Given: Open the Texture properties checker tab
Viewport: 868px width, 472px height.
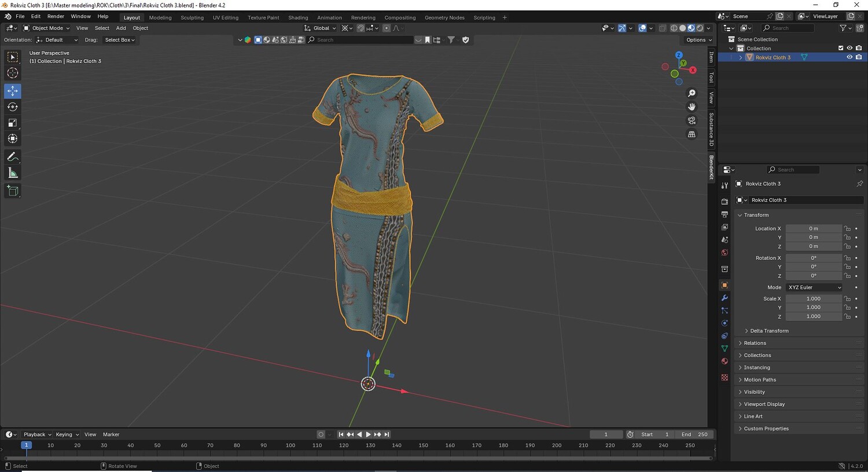Looking at the screenshot, I should 724,378.
